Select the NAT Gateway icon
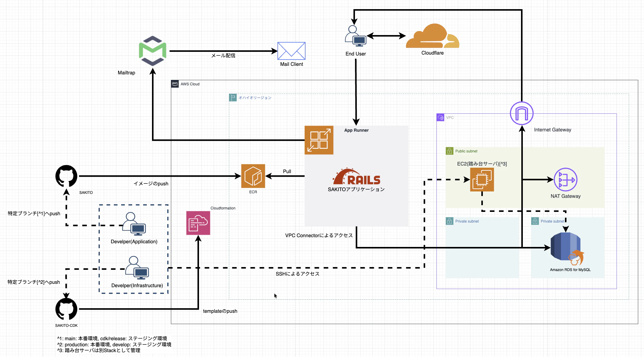The width and height of the screenshot is (644, 357). pos(565,180)
